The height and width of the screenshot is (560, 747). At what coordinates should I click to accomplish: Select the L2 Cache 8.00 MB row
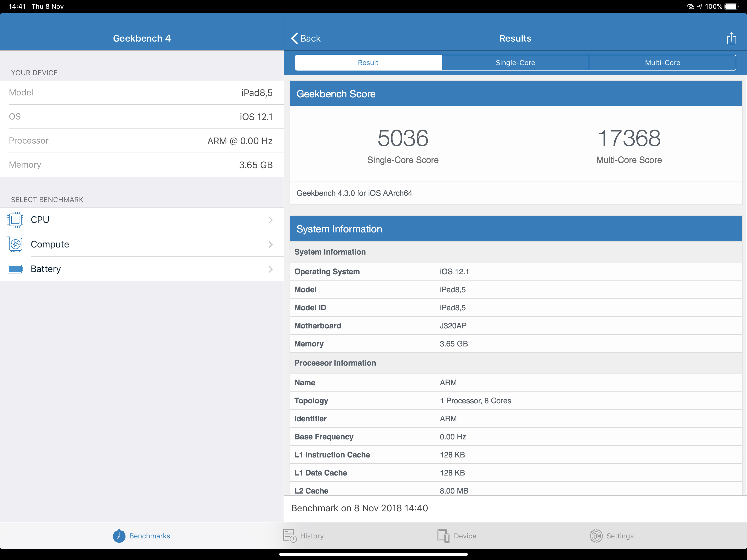pos(516,489)
